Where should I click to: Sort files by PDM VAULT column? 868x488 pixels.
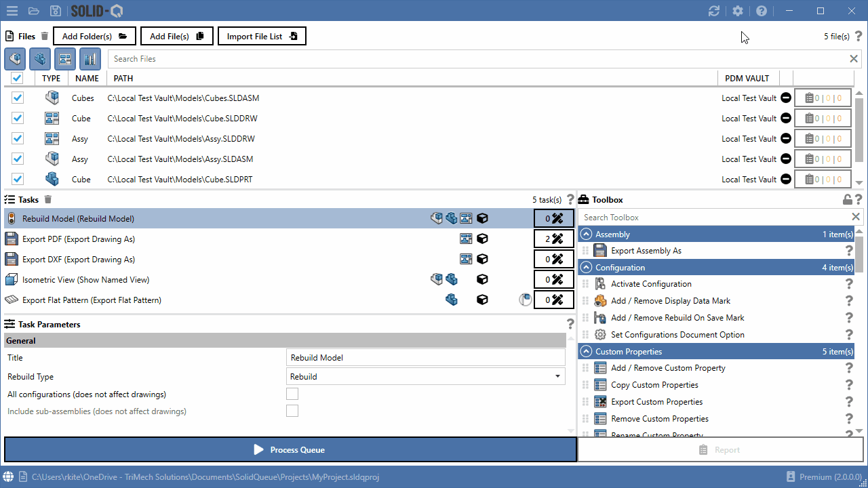[x=747, y=78]
